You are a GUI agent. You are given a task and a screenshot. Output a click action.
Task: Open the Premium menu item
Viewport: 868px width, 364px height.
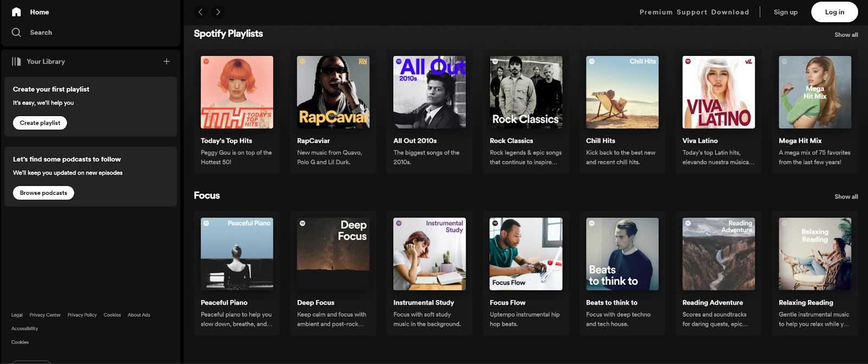(x=656, y=12)
